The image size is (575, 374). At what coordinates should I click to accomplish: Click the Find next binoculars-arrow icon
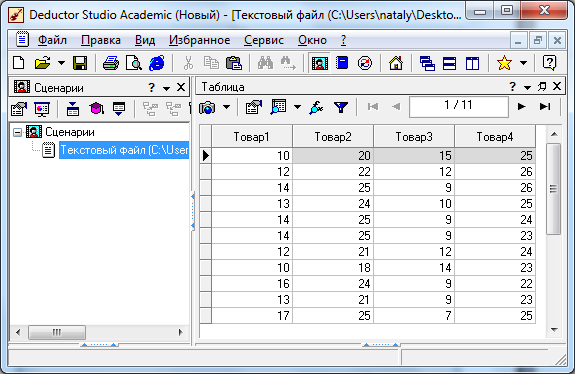coord(288,63)
